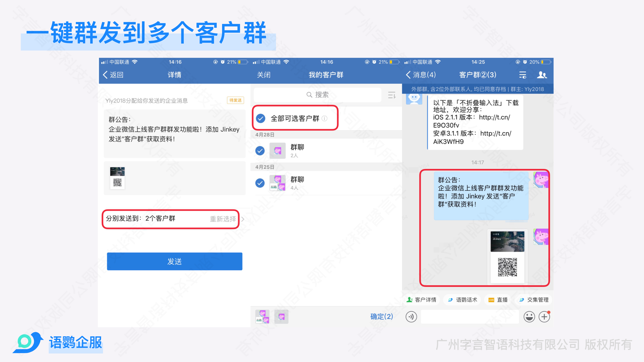This screenshot has width=644, height=362.
Task: Click the chat message input field
Action: click(x=470, y=317)
